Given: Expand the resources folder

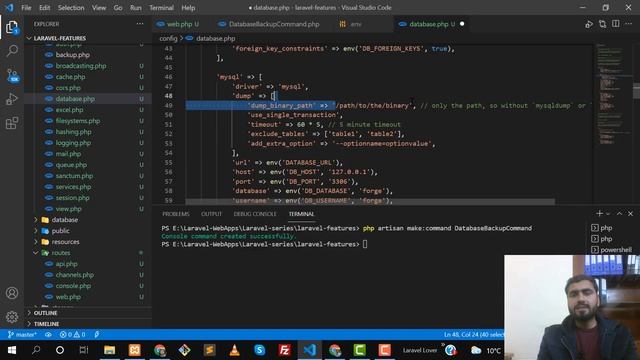Looking at the screenshot, I should pyautogui.click(x=65, y=242).
